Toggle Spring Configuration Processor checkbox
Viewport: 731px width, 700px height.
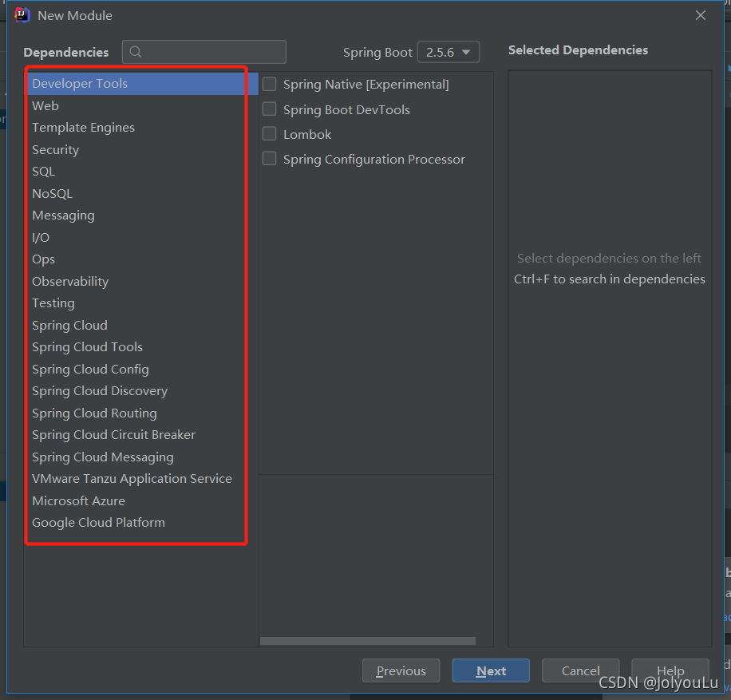270,159
